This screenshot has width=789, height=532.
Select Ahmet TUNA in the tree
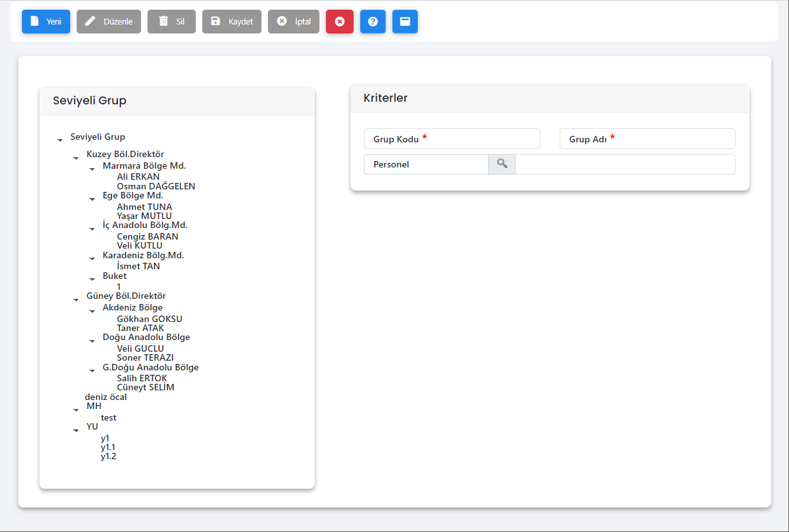(144, 207)
